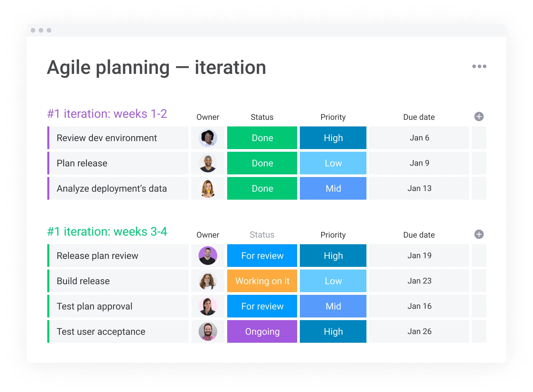Click the Jan 9 due date cell
This screenshot has width=533, height=392.
[419, 163]
